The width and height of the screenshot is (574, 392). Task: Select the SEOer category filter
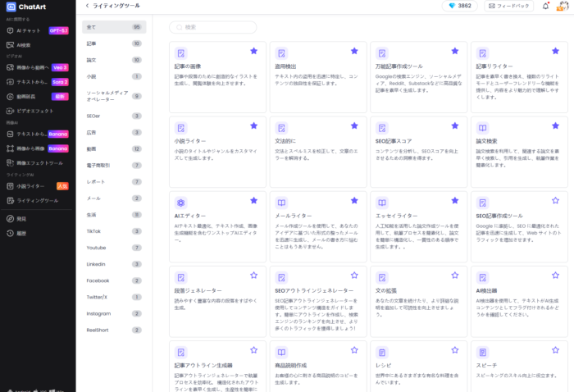(x=114, y=116)
